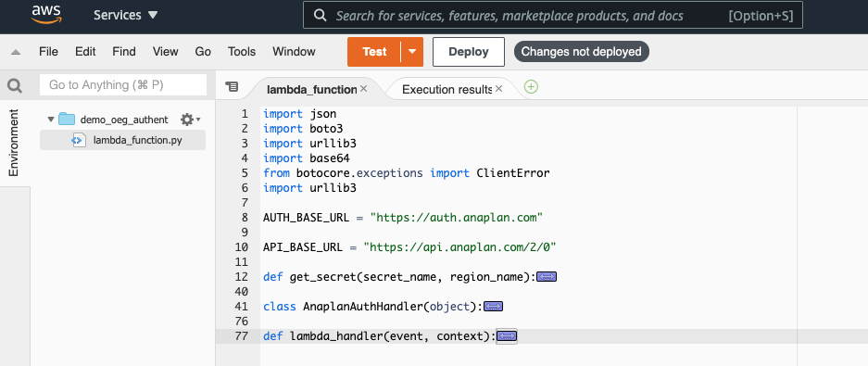The height and width of the screenshot is (366, 868).
Task: Focus the AWS services search field
Action: [552, 16]
